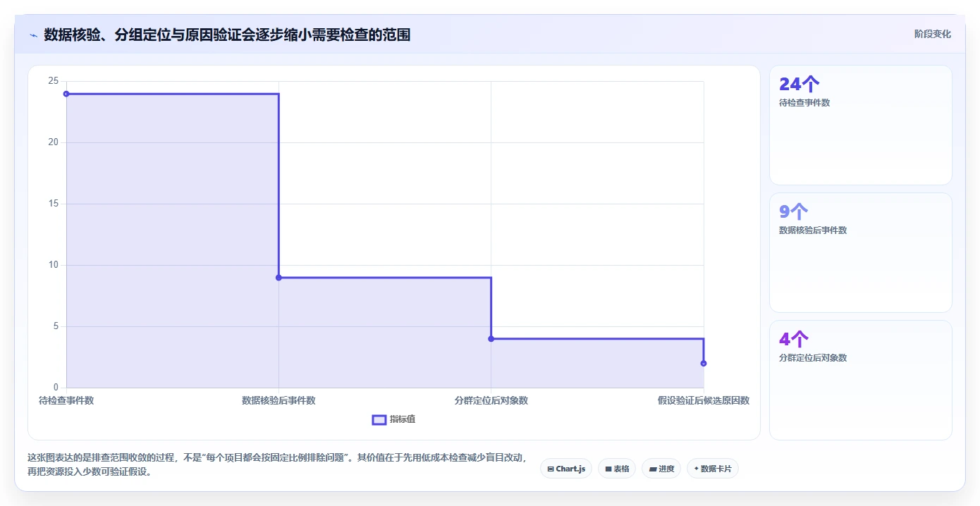
Task: Click the 待检查事件数 card label
Action: click(x=804, y=103)
